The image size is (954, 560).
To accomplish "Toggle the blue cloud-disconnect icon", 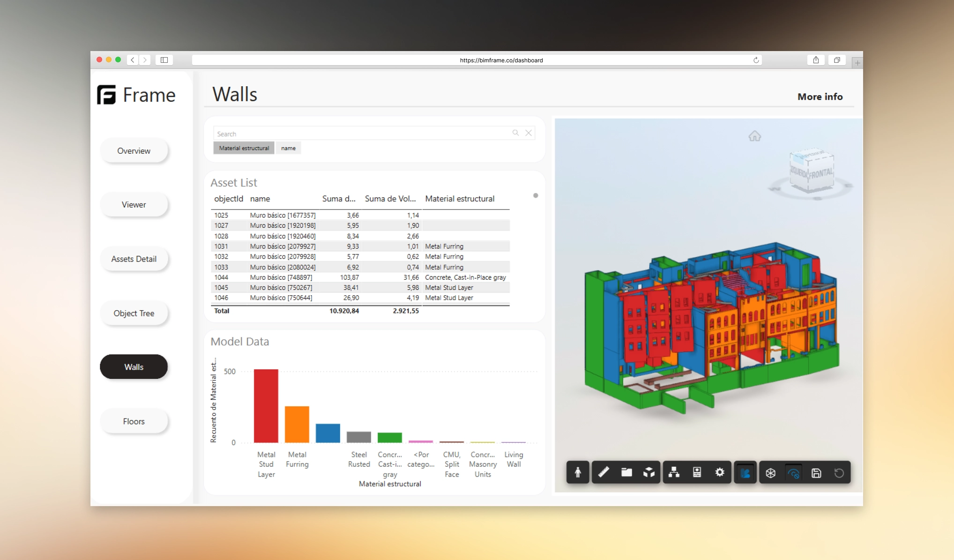I will coord(794,472).
